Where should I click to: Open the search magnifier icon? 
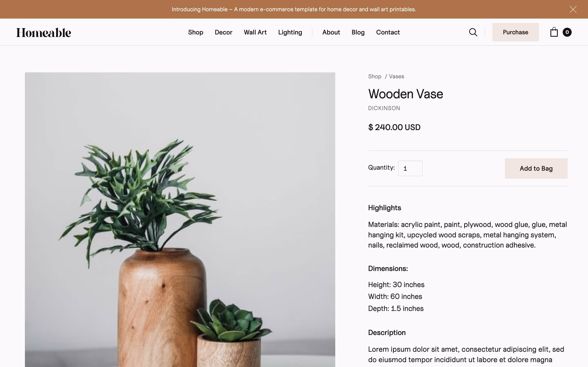473,32
